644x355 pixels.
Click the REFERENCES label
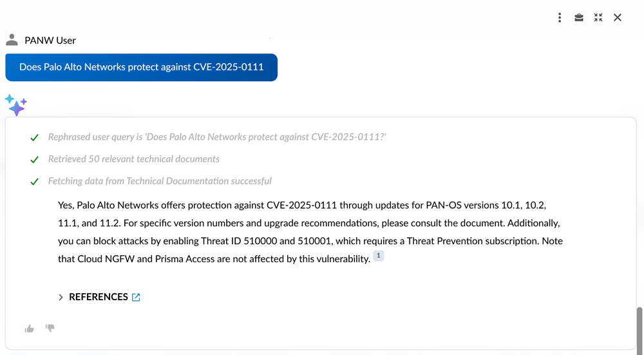[99, 297]
